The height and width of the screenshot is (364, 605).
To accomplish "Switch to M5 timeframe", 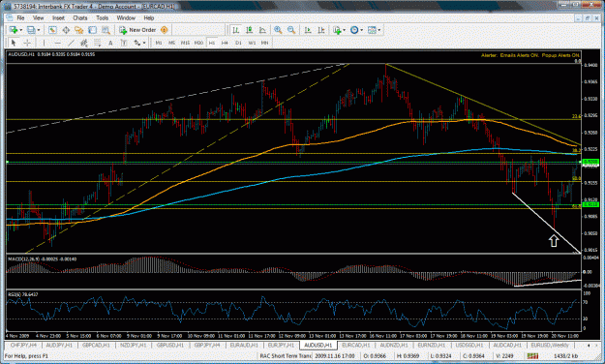I will point(172,43).
